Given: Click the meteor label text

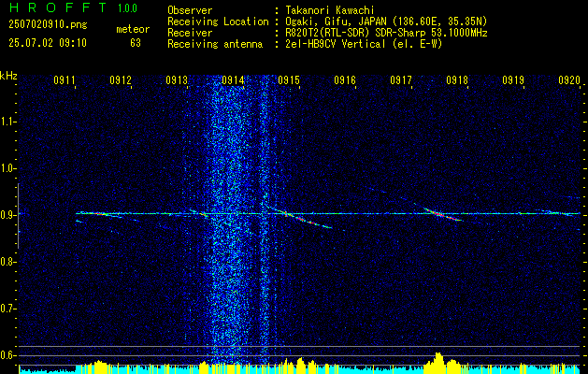Looking at the screenshot, I should click(133, 29).
